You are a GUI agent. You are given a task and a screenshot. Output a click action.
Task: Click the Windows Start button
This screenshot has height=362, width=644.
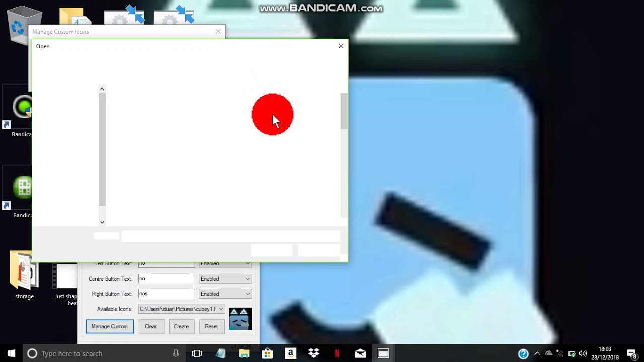tap(11, 353)
